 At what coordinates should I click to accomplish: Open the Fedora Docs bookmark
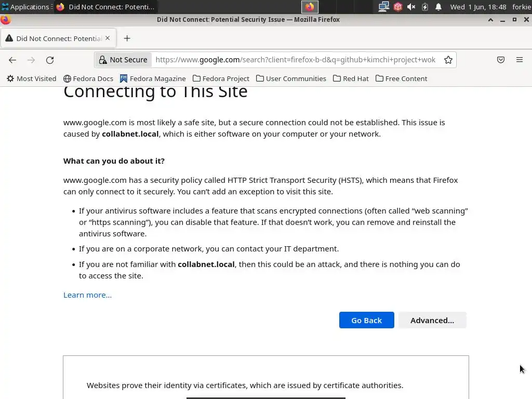tap(88, 79)
